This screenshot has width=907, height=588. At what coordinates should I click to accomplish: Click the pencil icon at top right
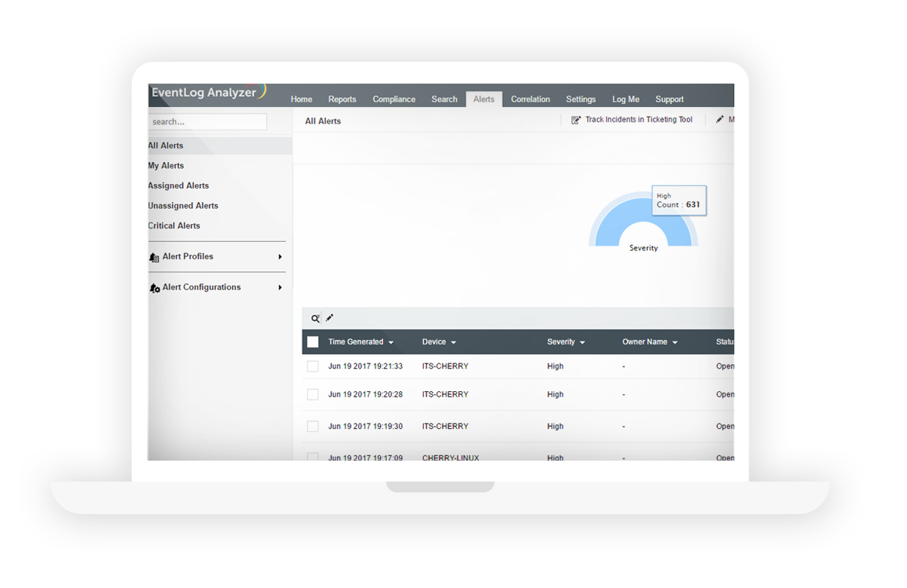tap(719, 120)
